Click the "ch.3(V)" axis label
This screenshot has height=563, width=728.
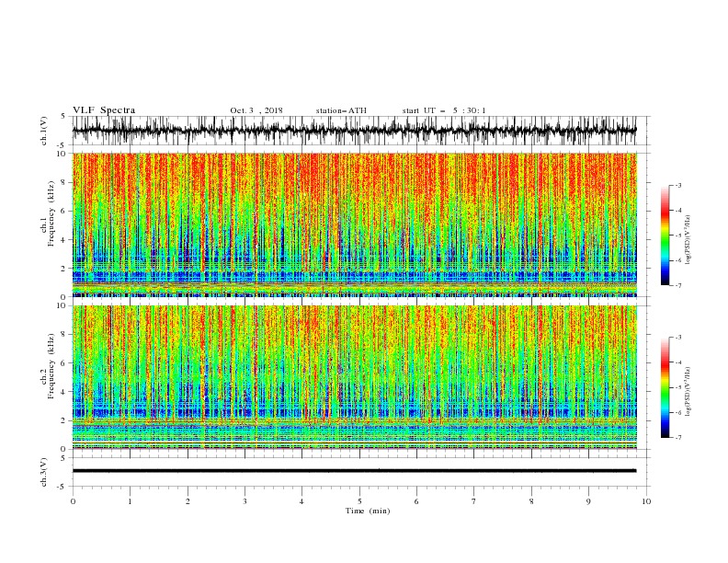(x=44, y=472)
